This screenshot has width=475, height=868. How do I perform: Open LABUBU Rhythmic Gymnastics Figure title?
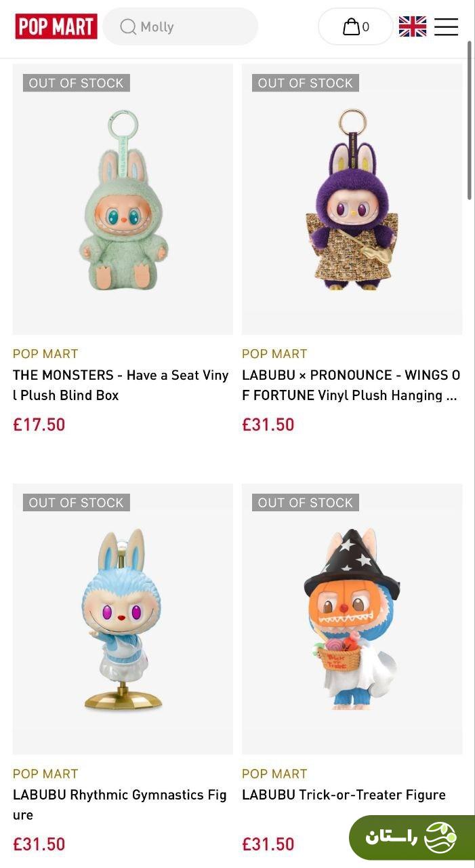click(x=119, y=804)
